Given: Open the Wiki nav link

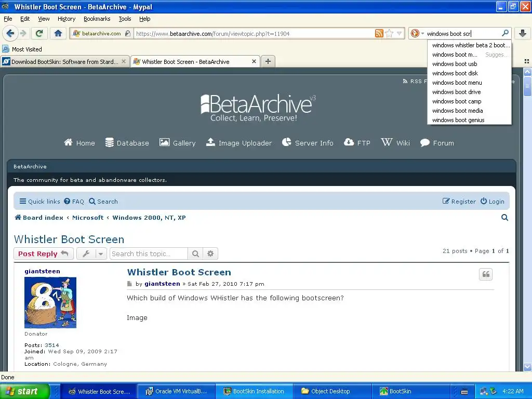Looking at the screenshot, I should [395, 143].
